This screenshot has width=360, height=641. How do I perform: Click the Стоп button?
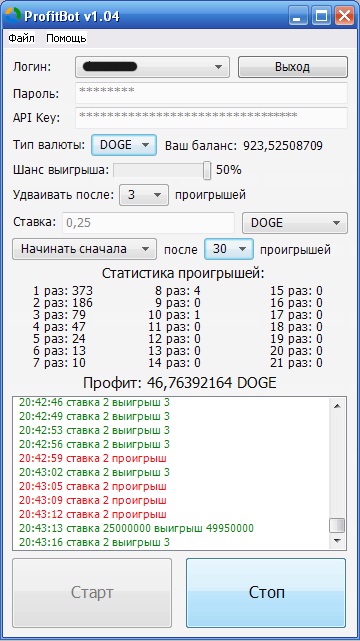[266, 593]
